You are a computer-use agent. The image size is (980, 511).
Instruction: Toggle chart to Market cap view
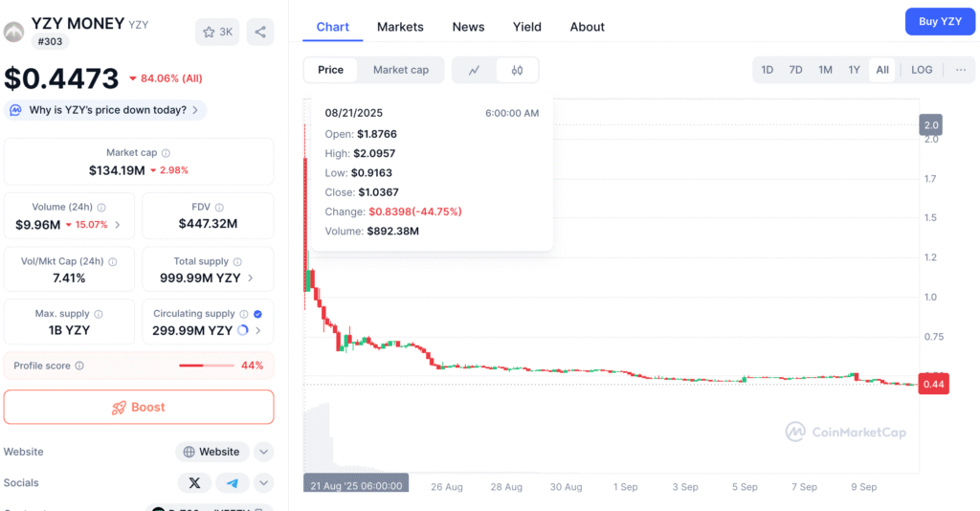click(401, 70)
